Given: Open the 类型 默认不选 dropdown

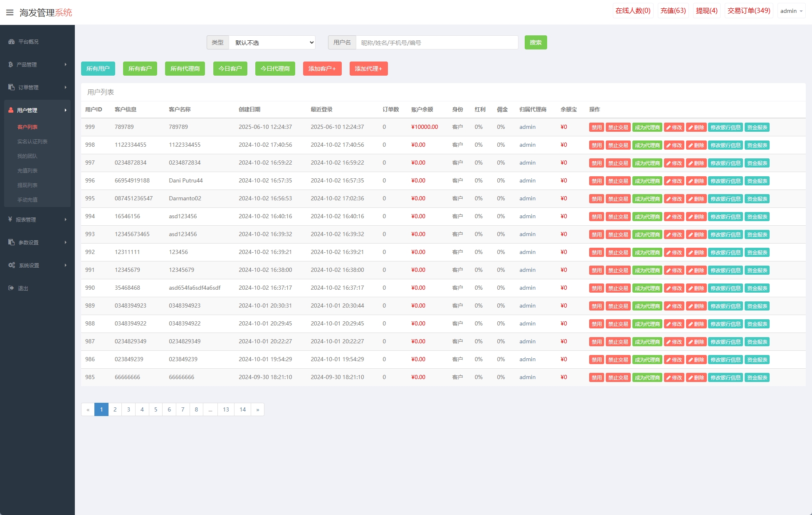Looking at the screenshot, I should point(272,42).
